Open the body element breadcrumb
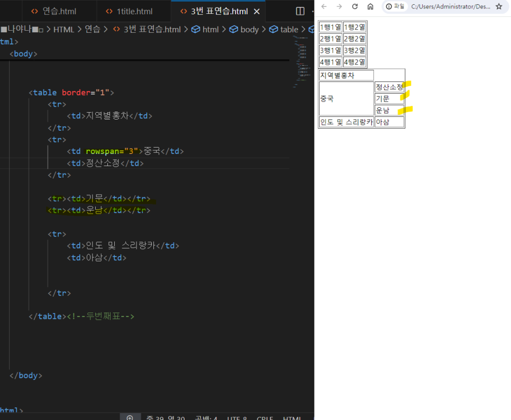The width and height of the screenshot is (511, 420). pyautogui.click(x=250, y=29)
